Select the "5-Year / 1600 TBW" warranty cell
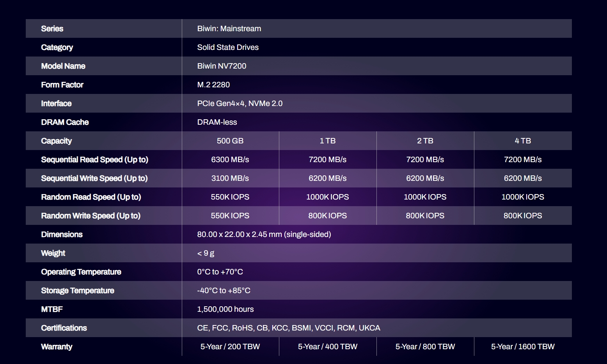 click(523, 346)
